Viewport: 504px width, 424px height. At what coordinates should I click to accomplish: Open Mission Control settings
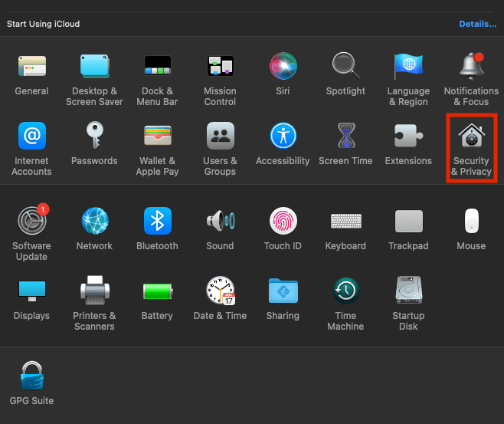pos(220,66)
